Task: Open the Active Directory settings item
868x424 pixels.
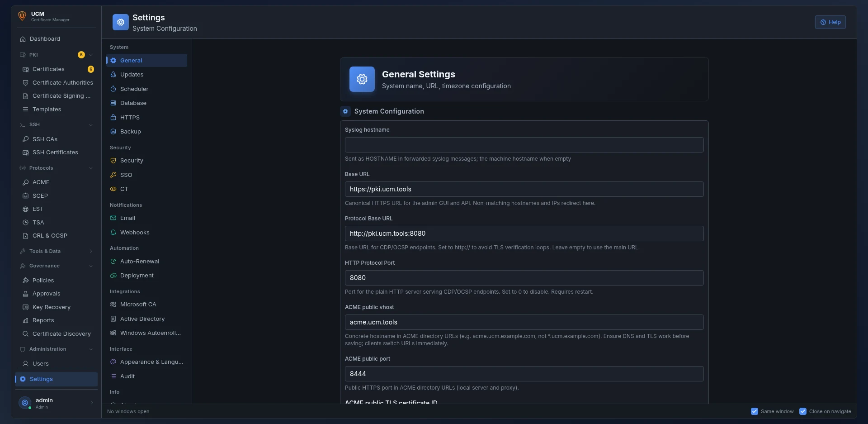Action: (146, 319)
